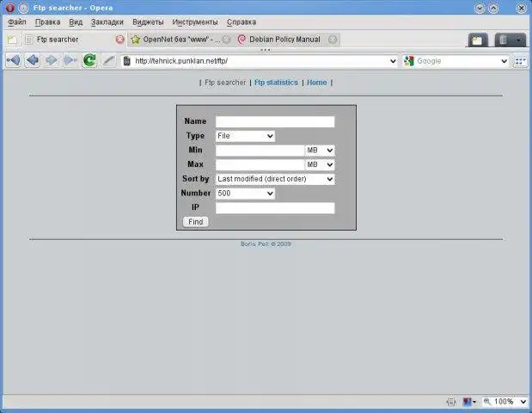Open the Справка menu
The width and height of the screenshot is (532, 413).
[x=242, y=22]
